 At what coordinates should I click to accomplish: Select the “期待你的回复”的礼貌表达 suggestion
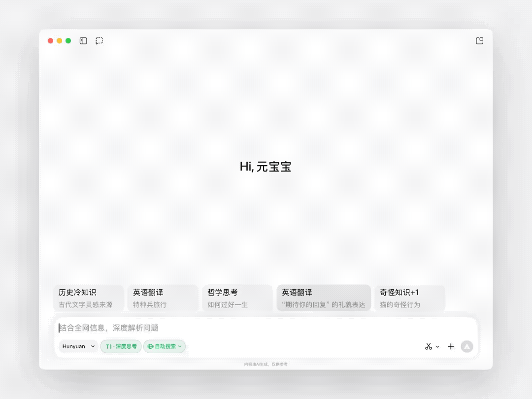click(x=323, y=298)
